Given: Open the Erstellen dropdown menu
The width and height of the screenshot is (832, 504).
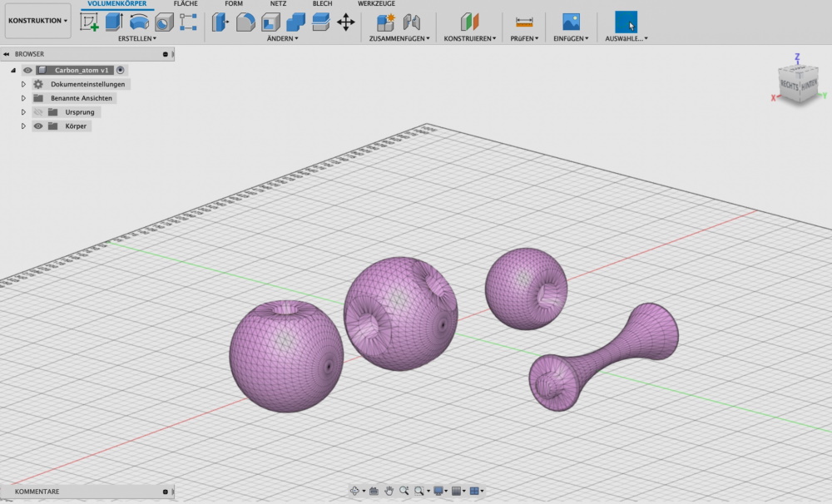Looking at the screenshot, I should (x=137, y=38).
